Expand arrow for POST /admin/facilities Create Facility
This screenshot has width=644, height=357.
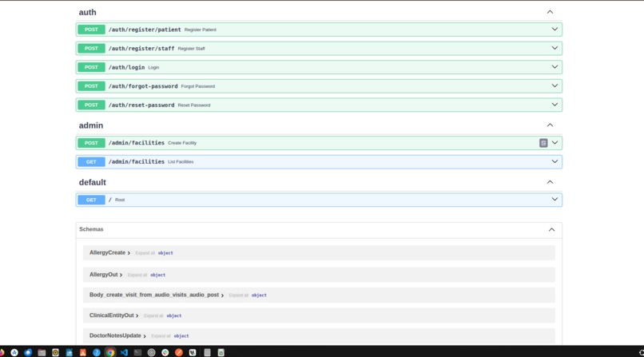(555, 142)
